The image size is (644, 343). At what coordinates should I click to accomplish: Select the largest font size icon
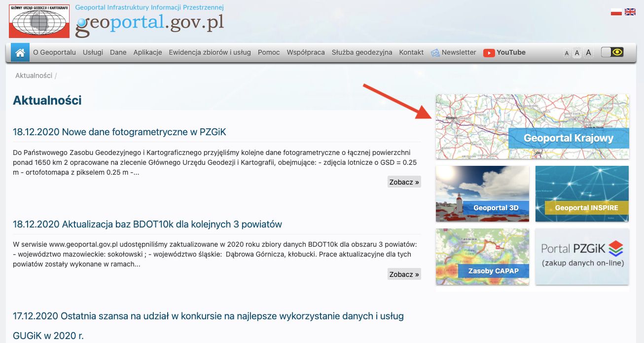[588, 52]
